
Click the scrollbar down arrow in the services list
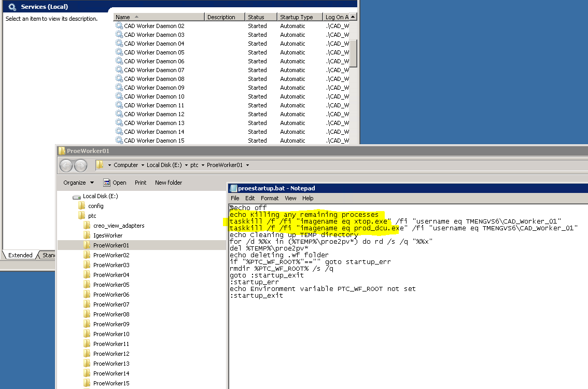pos(353,140)
